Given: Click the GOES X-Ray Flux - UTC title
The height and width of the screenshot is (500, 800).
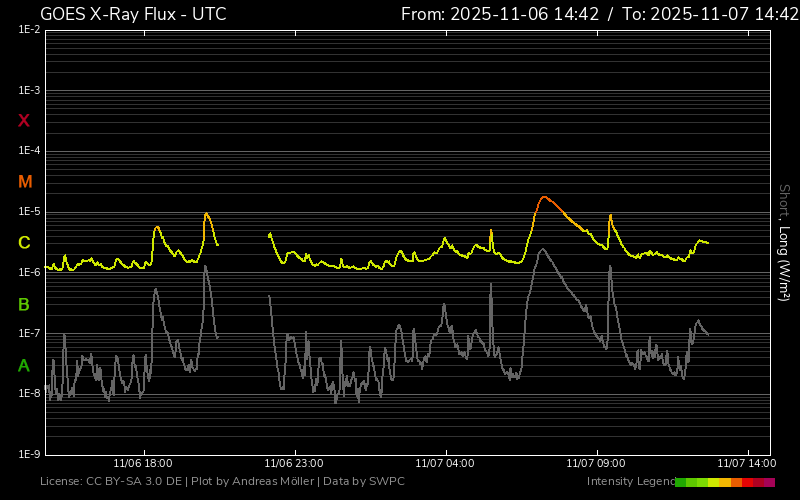Looking at the screenshot, I should click(133, 14).
